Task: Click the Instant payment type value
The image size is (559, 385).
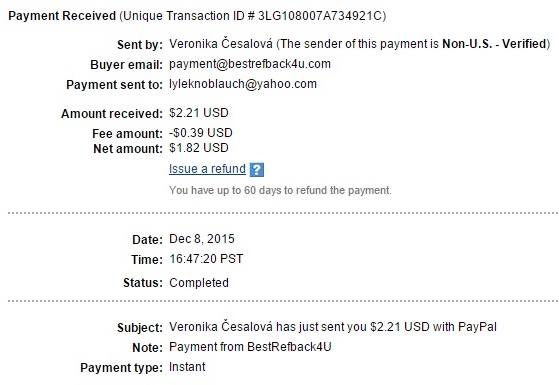Action: click(x=187, y=366)
